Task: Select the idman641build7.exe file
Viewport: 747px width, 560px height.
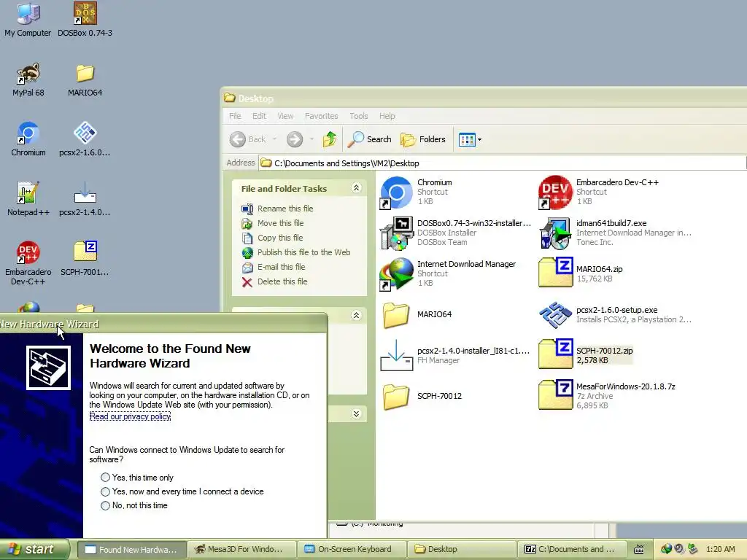Action: coord(614,233)
